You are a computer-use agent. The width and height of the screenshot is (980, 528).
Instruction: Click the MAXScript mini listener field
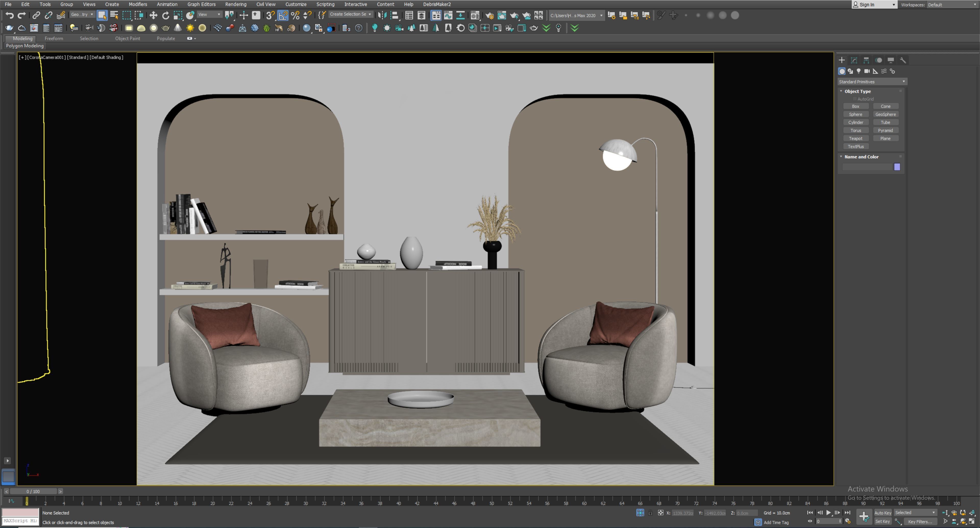click(x=20, y=521)
